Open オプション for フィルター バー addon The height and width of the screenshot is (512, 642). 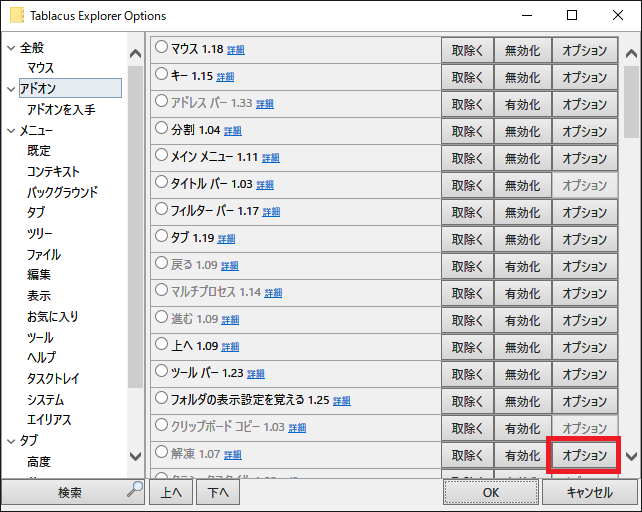click(x=584, y=213)
